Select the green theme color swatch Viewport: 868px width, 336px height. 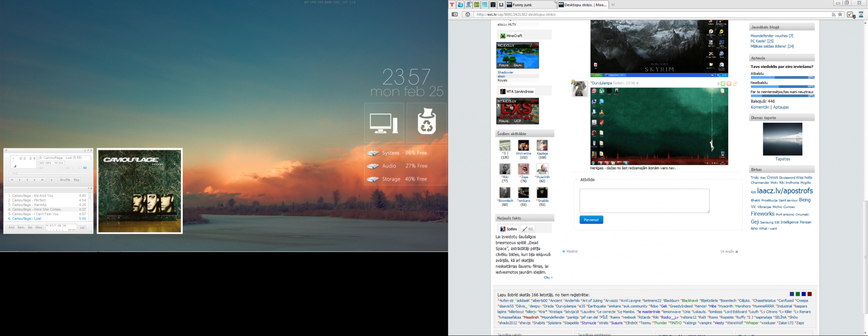tap(798, 294)
